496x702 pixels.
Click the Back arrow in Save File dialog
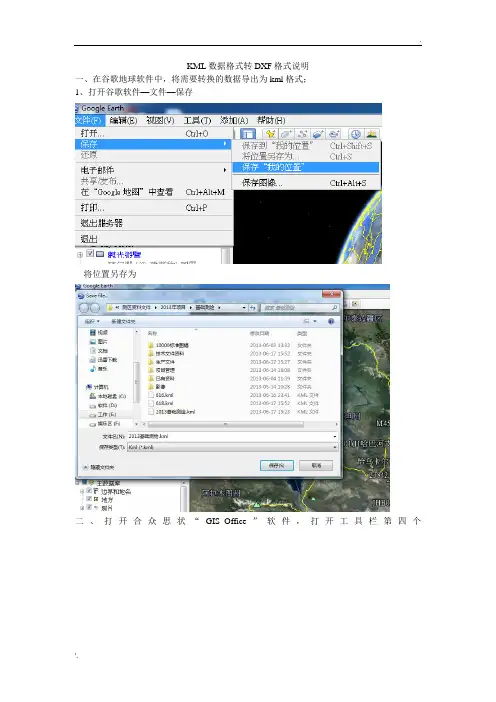tap(84, 308)
